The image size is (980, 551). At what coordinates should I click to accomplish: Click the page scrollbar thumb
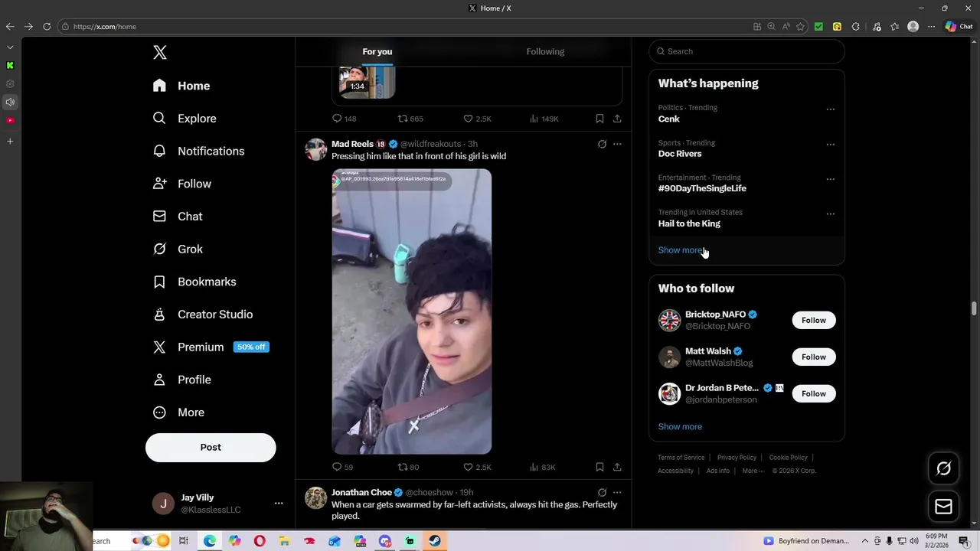coord(974,308)
